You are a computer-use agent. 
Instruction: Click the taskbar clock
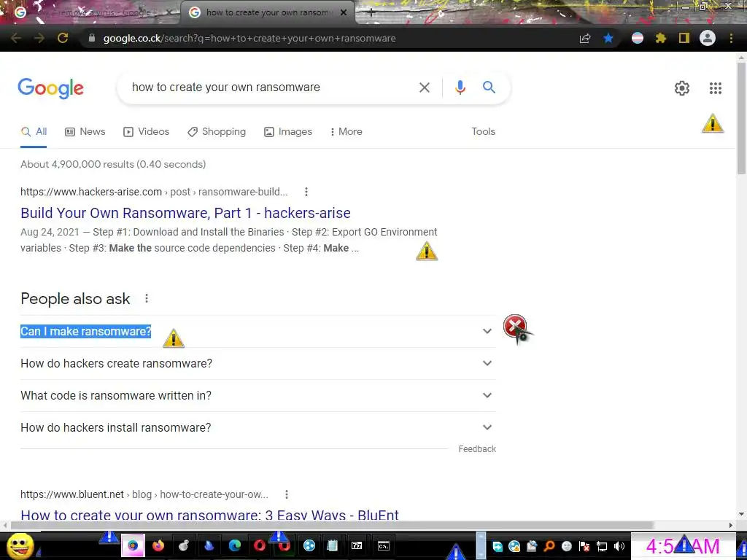682,546
